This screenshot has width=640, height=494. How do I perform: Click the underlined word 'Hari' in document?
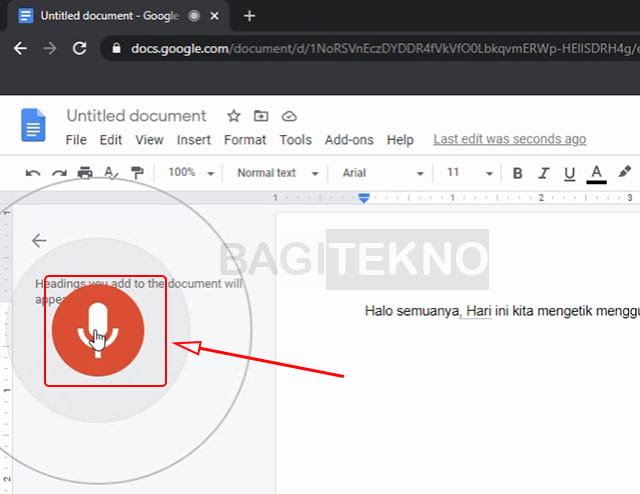coord(478,311)
